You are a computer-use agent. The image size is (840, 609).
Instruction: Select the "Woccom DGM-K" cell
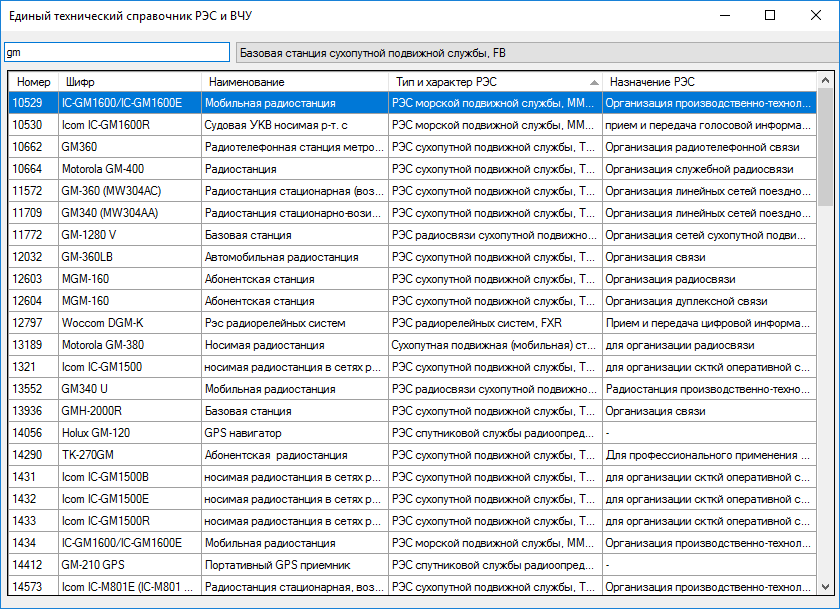pyautogui.click(x=130, y=322)
